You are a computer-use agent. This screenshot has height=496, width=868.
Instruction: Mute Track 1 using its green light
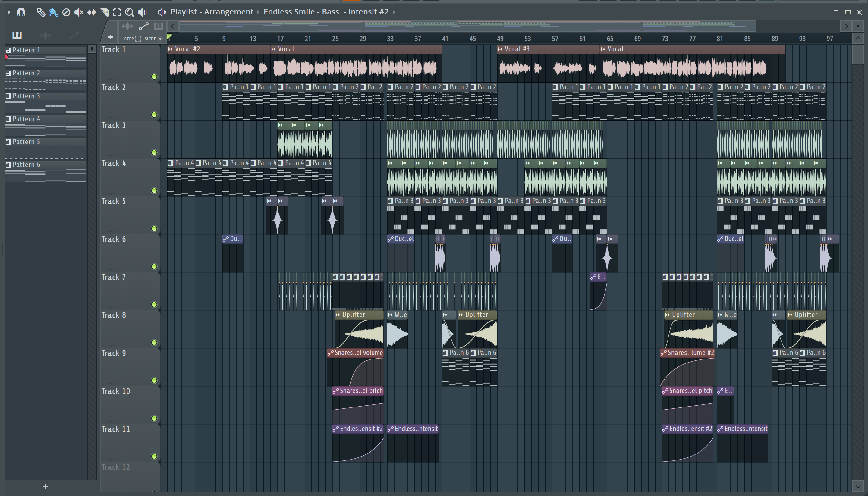click(154, 77)
